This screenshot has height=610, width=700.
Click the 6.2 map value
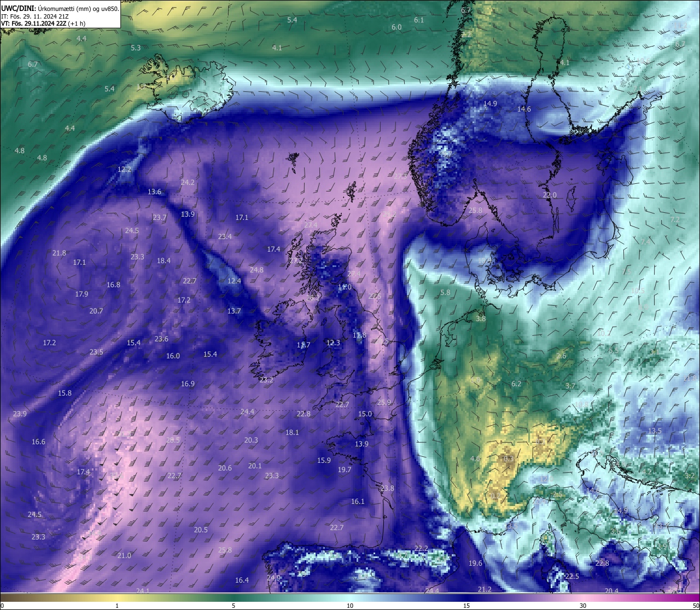tap(516, 384)
